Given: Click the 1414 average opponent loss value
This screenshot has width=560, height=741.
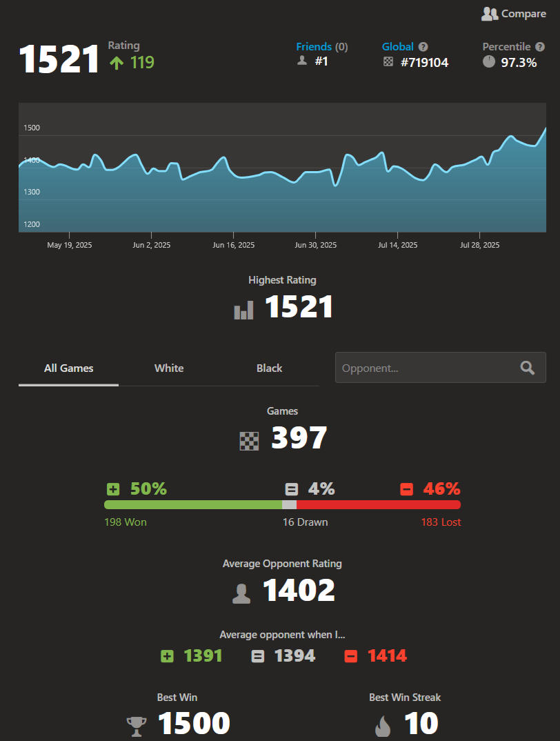Looking at the screenshot, I should point(387,656).
